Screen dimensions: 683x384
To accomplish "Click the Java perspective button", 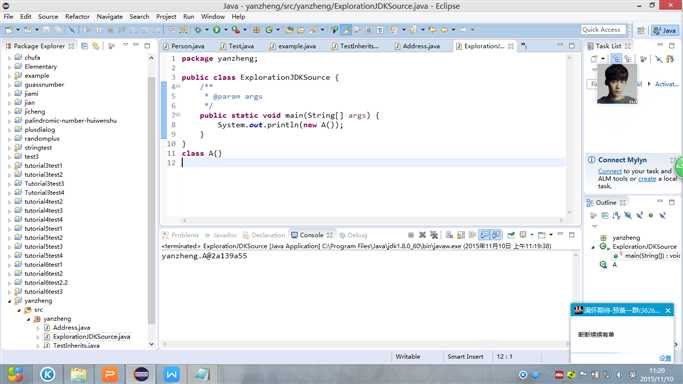I will 665,30.
